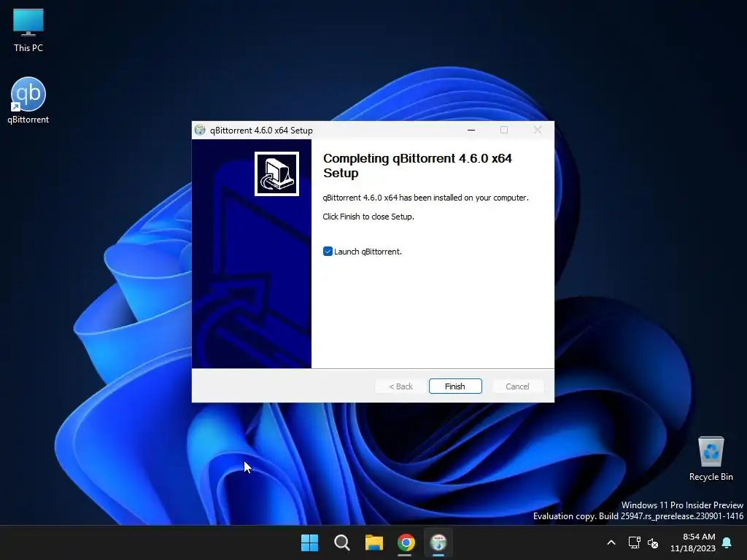The image size is (747, 560).
Task: Minimize the qBittorrent Setup window
Action: point(471,130)
